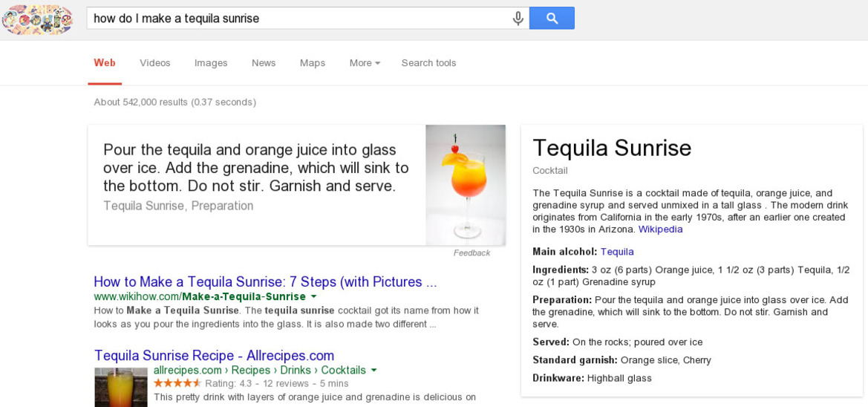Activate voice search microphone icon
The width and height of the screenshot is (868, 407).
click(x=518, y=19)
